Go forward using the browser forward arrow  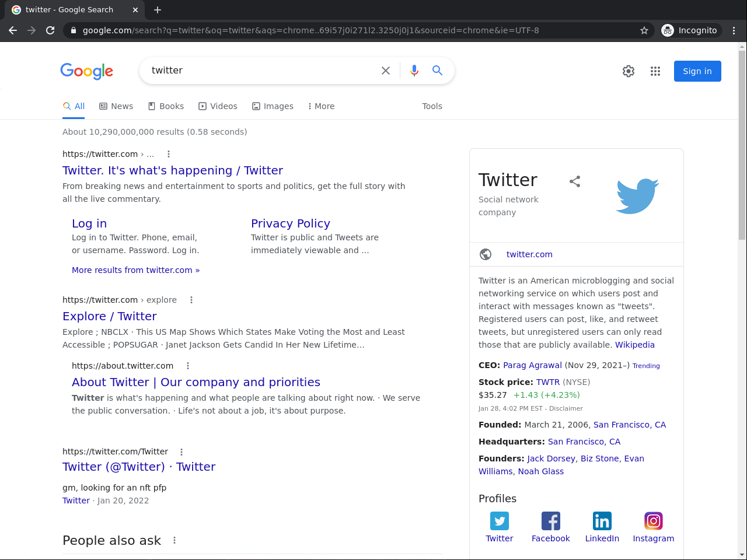[x=32, y=30]
